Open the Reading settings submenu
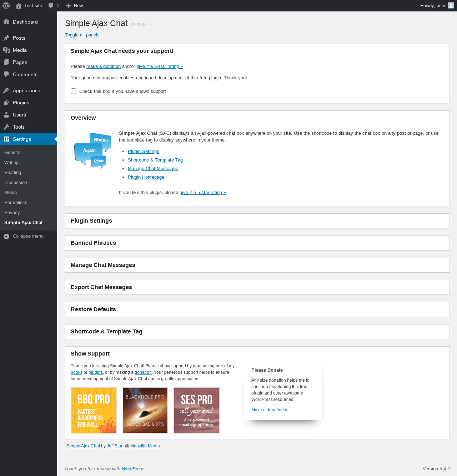Viewport: 457px width, 476px height. tap(12, 173)
